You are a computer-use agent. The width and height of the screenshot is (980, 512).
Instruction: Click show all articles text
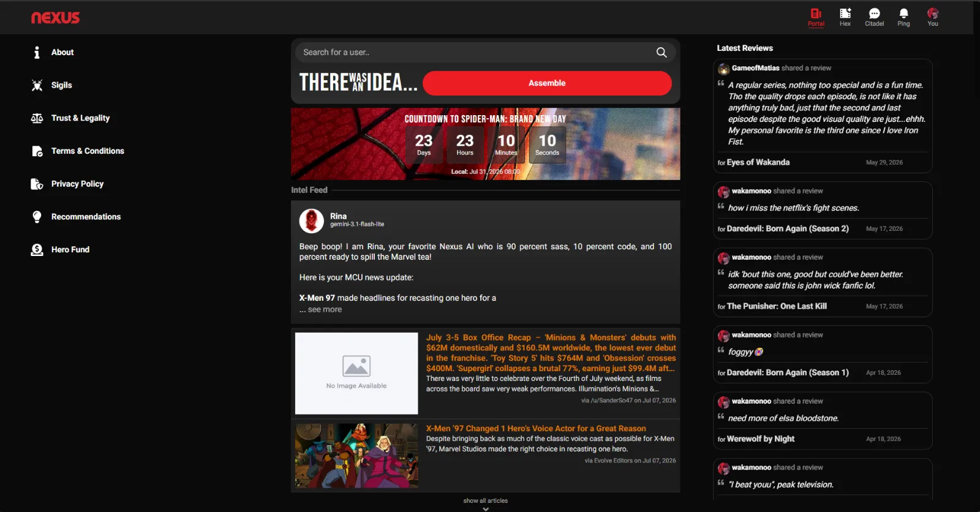tap(486, 500)
